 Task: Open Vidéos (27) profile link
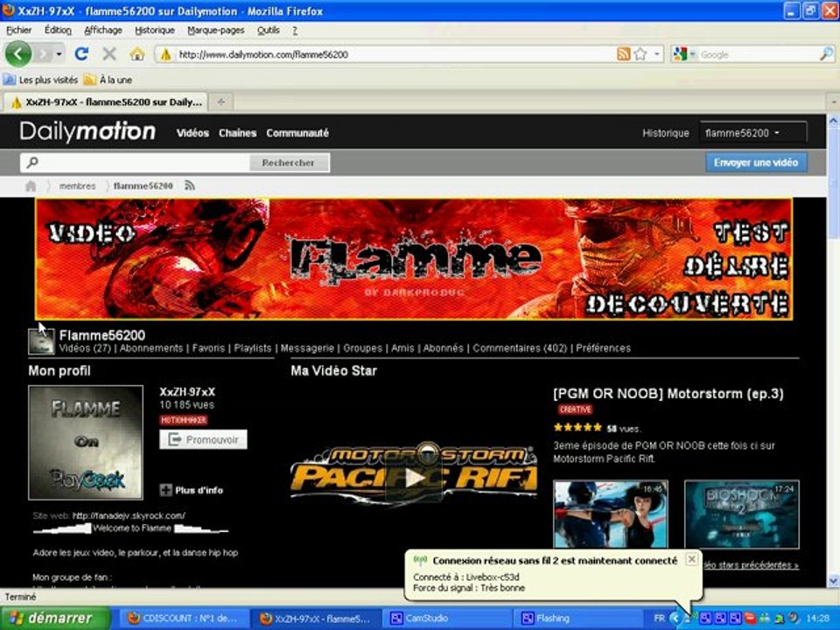[85, 348]
